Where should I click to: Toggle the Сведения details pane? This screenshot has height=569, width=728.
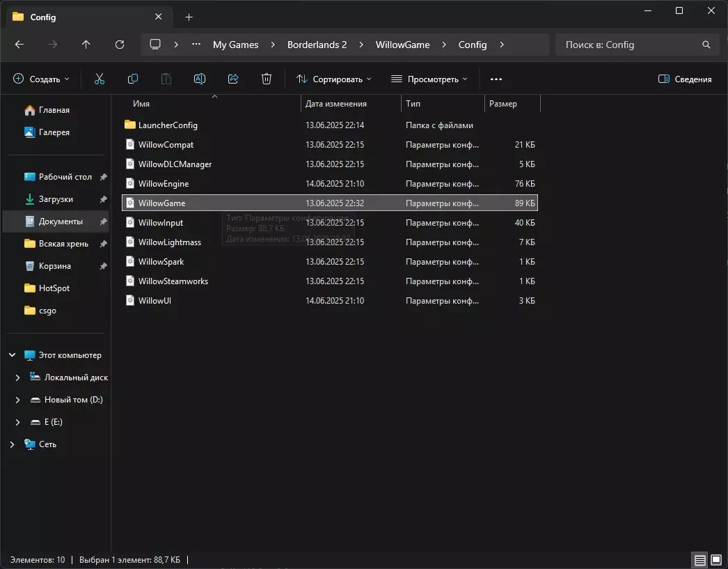(685, 79)
